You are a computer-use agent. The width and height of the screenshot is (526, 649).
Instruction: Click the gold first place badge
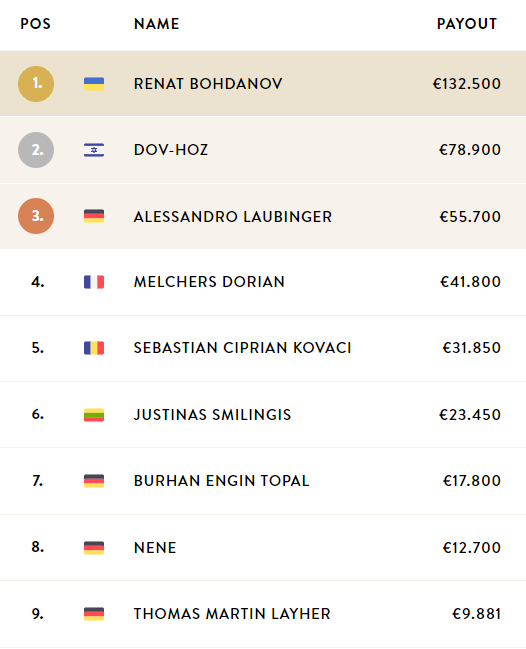tap(36, 84)
